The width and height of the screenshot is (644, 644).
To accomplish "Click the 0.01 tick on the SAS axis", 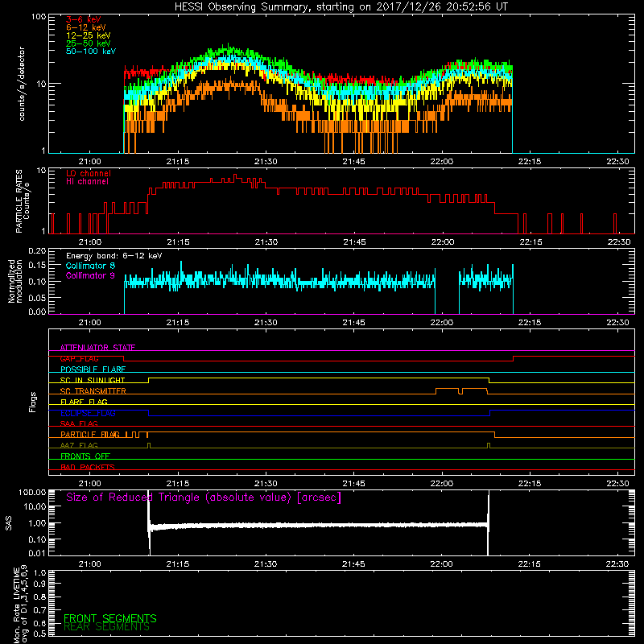I will (x=37, y=553).
